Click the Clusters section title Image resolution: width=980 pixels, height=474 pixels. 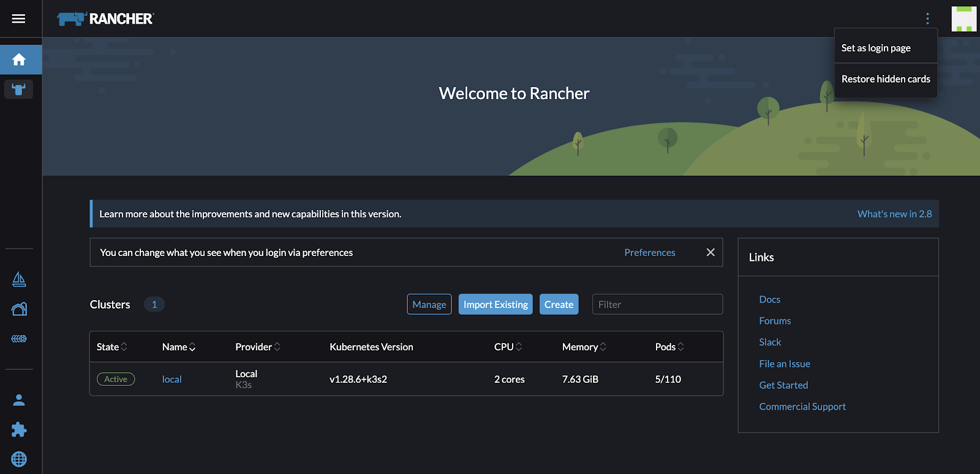tap(110, 304)
